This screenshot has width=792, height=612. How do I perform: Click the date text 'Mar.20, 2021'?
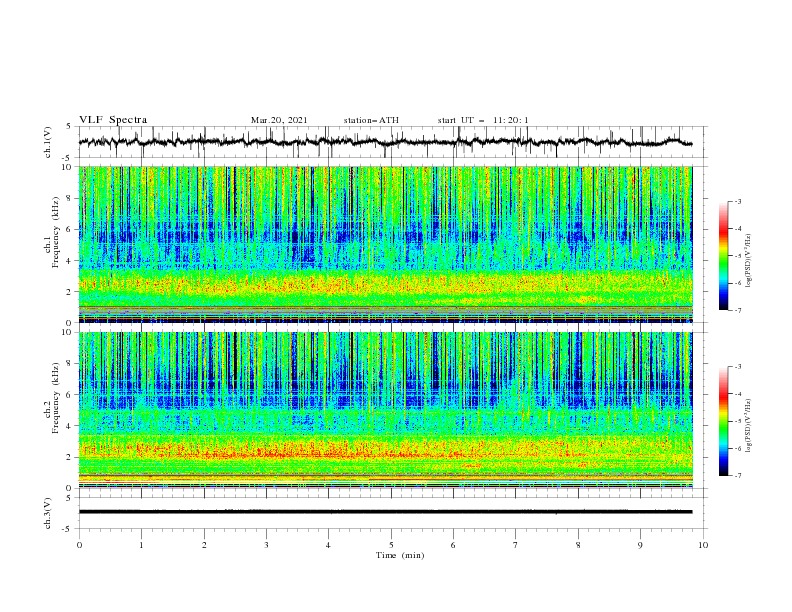[x=279, y=120]
